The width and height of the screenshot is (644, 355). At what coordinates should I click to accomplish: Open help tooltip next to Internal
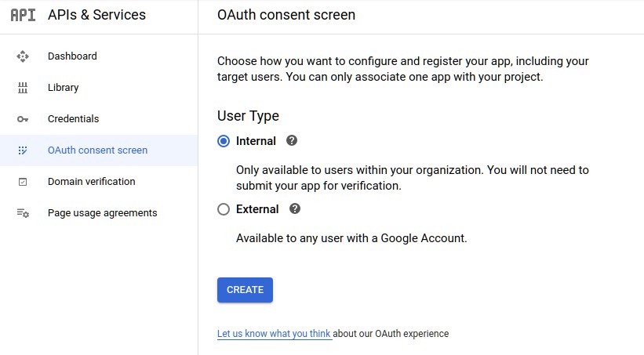coord(292,141)
